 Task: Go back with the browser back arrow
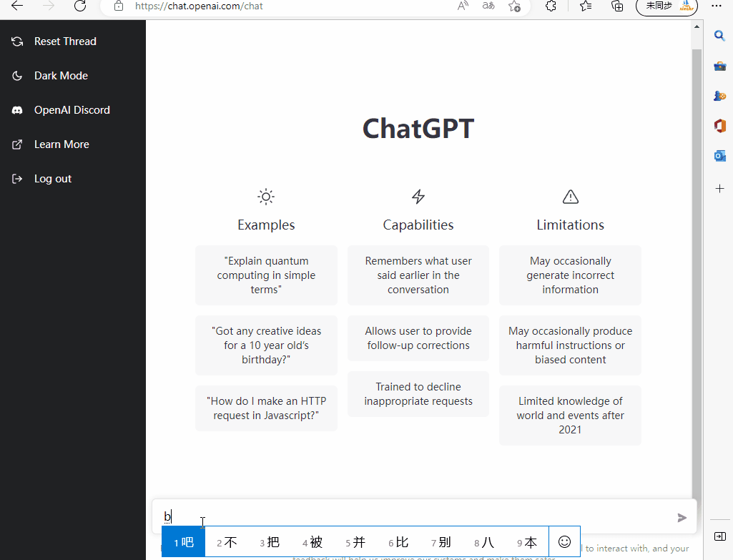[17, 6]
